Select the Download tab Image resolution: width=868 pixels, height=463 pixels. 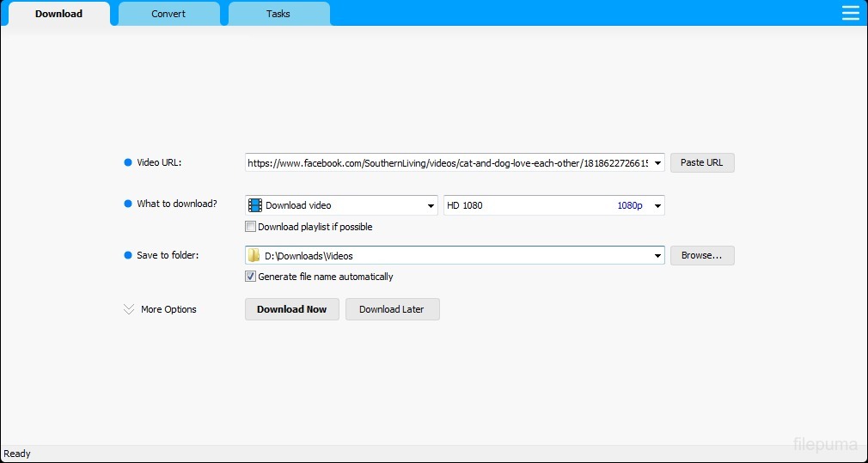[58, 14]
